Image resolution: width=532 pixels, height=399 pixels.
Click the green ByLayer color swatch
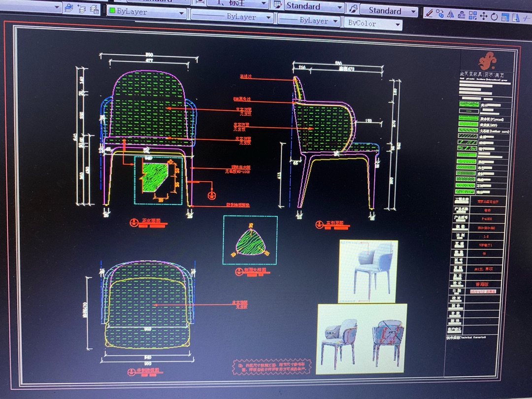coord(112,10)
